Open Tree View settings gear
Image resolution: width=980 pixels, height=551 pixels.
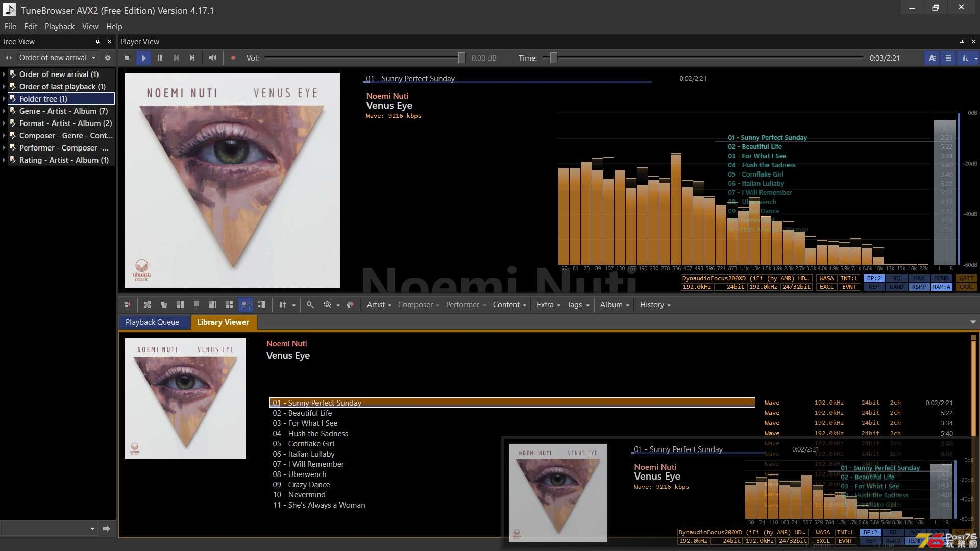[x=107, y=58]
